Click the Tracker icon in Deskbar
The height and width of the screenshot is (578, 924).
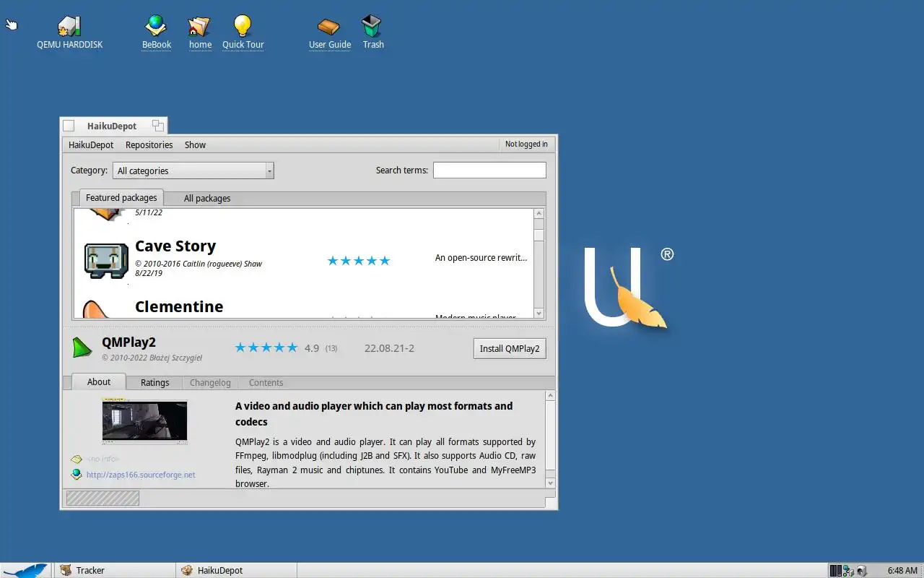(66, 570)
